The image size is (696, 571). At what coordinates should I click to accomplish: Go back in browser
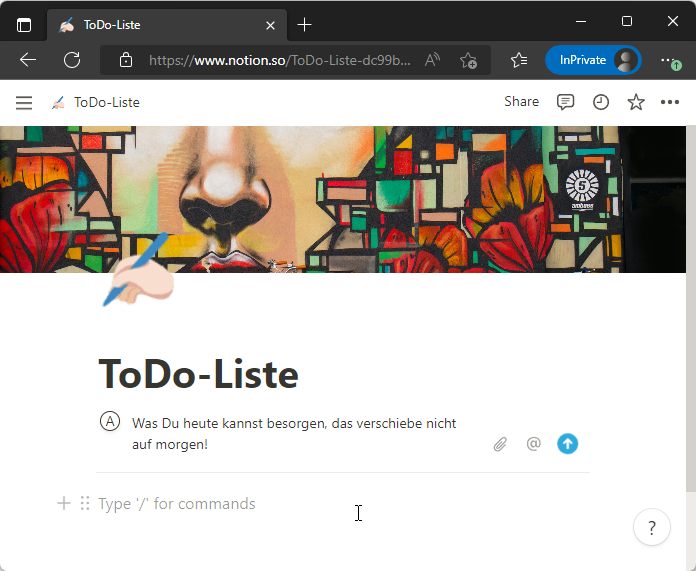tap(28, 59)
